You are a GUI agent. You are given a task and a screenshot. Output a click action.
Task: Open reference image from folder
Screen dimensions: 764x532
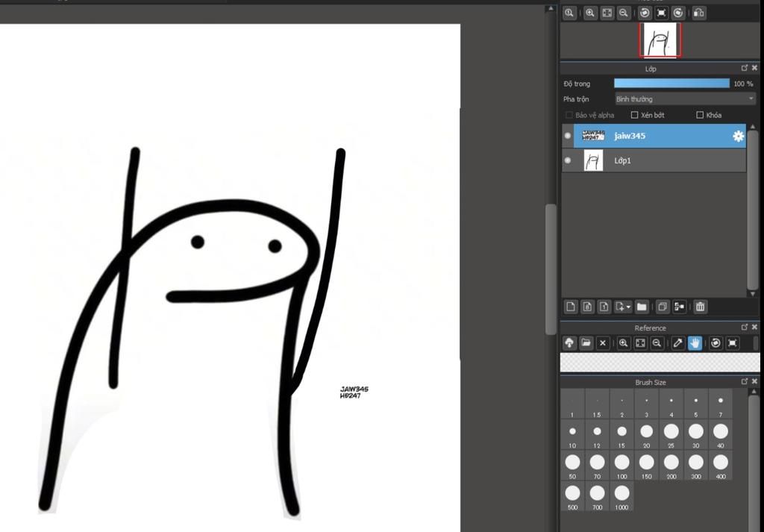[586, 343]
